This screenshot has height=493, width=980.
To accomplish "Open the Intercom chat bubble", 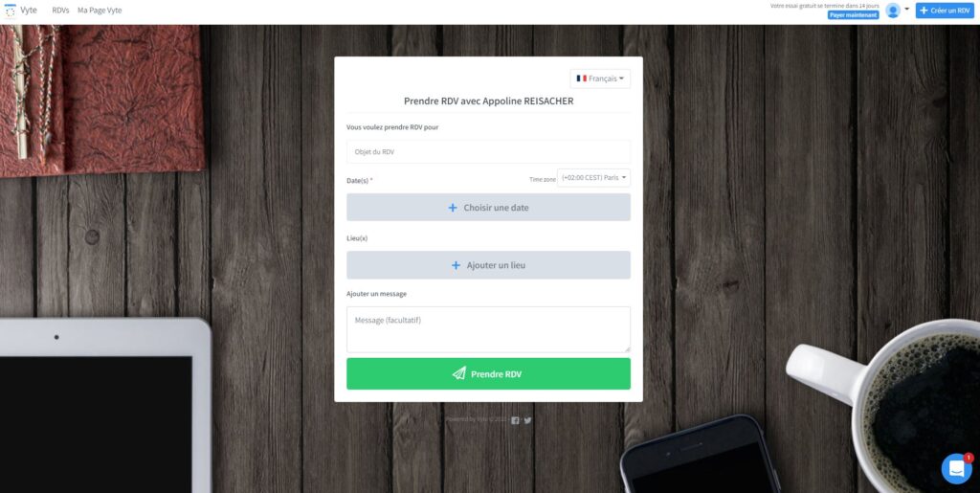I will 956,469.
